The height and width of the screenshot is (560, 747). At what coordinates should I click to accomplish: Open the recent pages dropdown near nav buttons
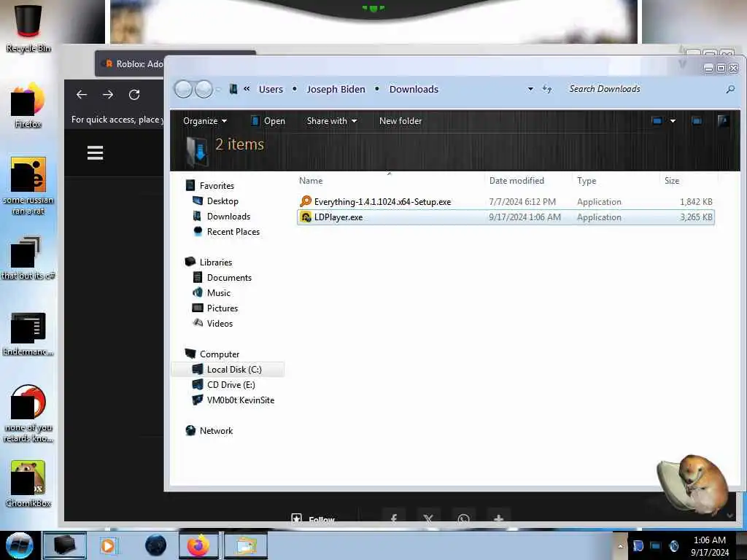coord(218,89)
